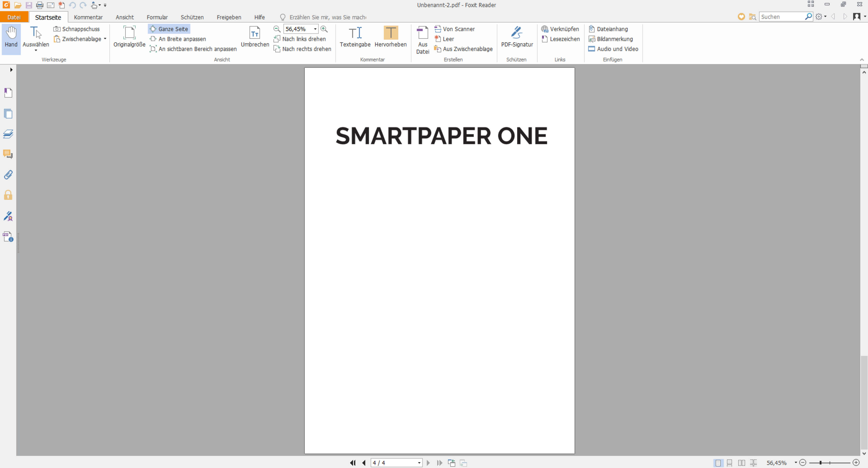
Task: Click Audio und Video
Action: [613, 49]
